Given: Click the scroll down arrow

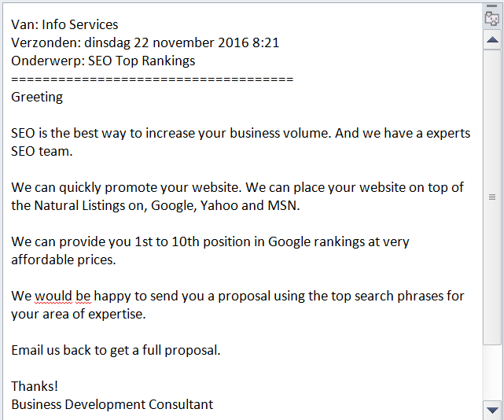Looking at the screenshot, I should [x=492, y=410].
